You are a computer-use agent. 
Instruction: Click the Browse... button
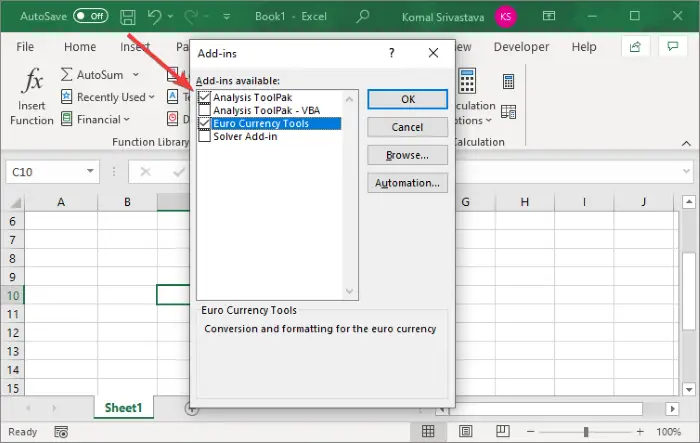click(407, 155)
